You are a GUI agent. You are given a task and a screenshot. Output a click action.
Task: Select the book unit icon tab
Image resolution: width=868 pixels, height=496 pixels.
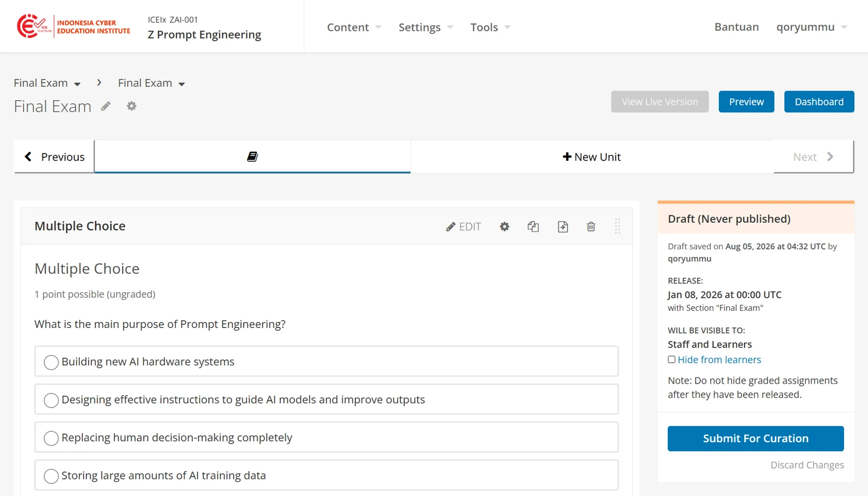[x=252, y=157]
